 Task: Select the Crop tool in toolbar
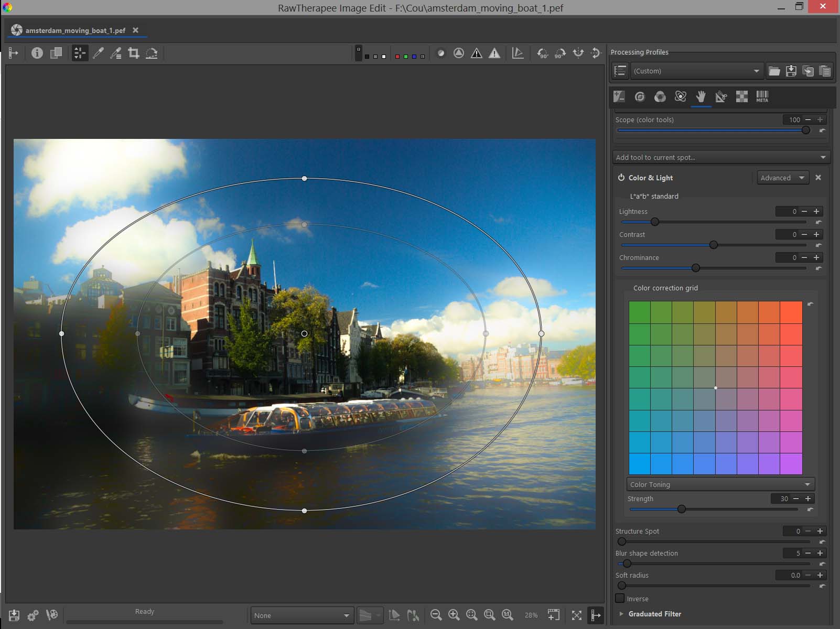[134, 53]
